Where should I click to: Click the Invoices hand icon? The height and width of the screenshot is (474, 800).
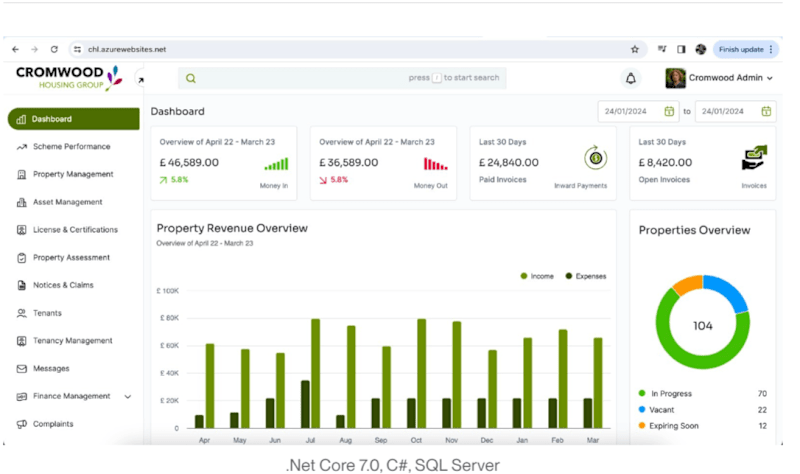point(754,158)
